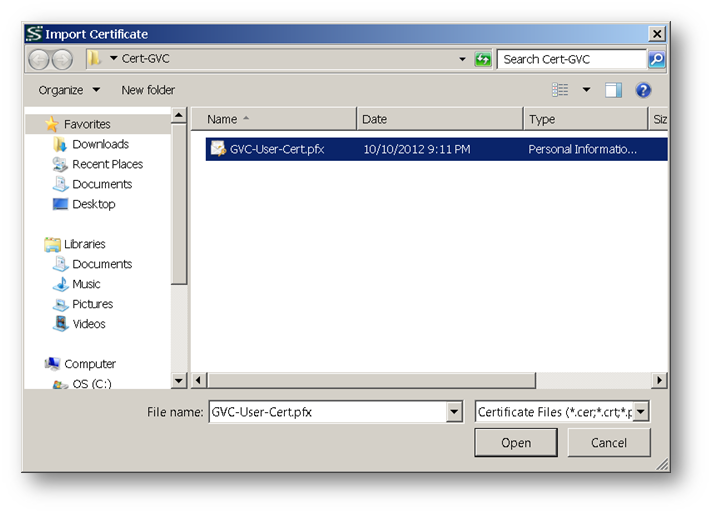Click the Cert-GVC path segment
The height and width of the screenshot is (515, 713).
coord(146,58)
